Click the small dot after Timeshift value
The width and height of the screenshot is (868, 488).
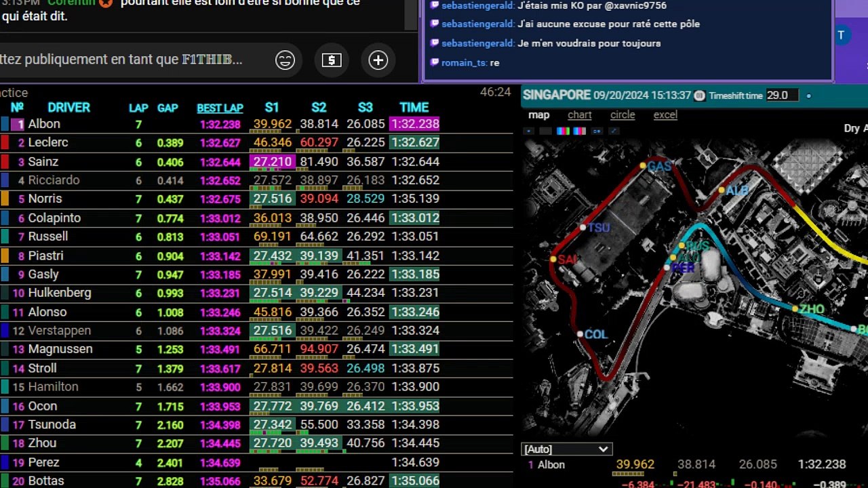[808, 96]
